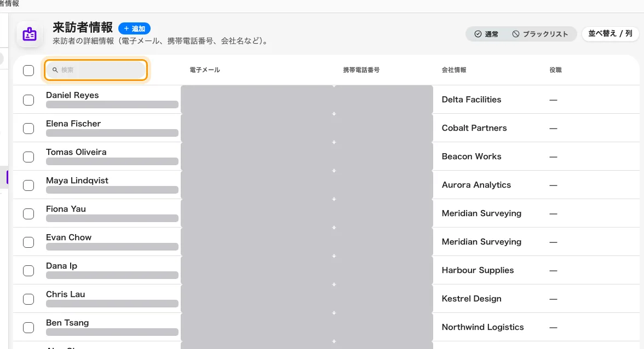Click the plus icon in 追加 button
This screenshot has width=644, height=349.
point(127,28)
